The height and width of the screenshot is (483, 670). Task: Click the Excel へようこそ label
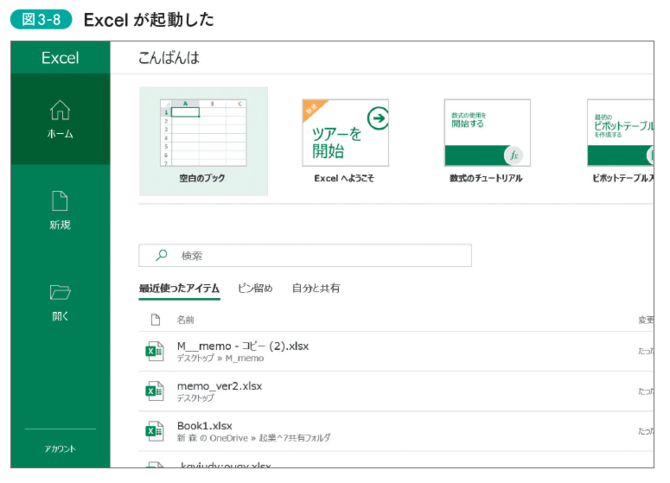[344, 178]
